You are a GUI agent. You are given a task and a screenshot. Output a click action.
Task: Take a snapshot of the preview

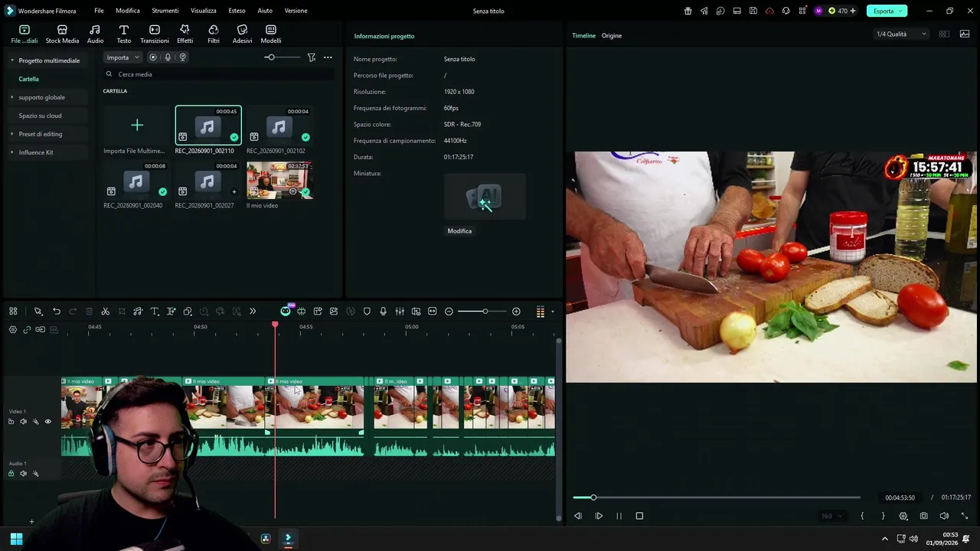tap(924, 516)
